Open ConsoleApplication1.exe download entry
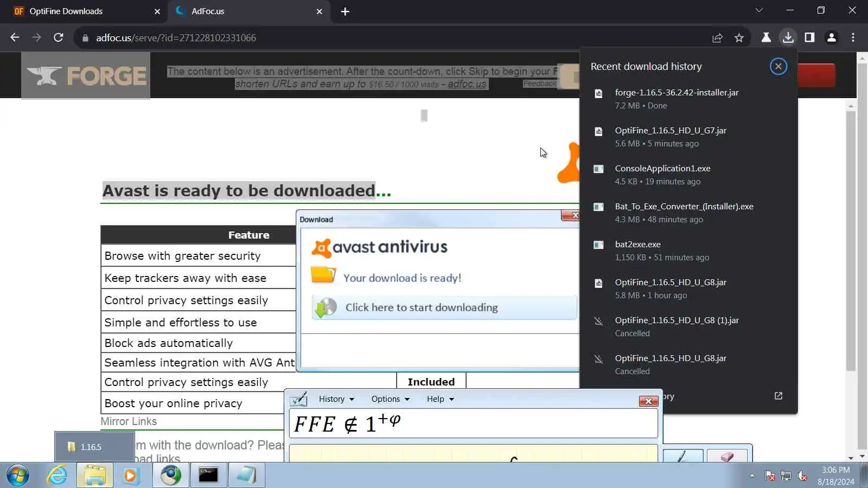Screen dimensions: 868x488 pos(688,175)
